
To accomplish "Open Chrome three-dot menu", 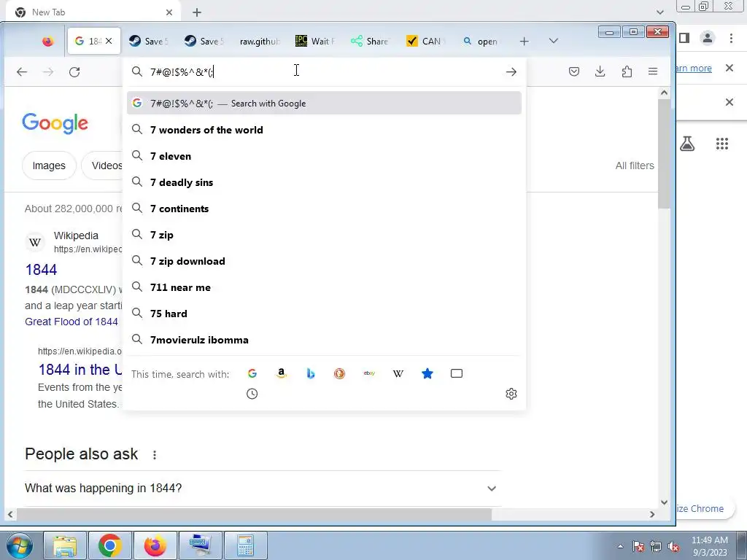I will [x=731, y=38].
